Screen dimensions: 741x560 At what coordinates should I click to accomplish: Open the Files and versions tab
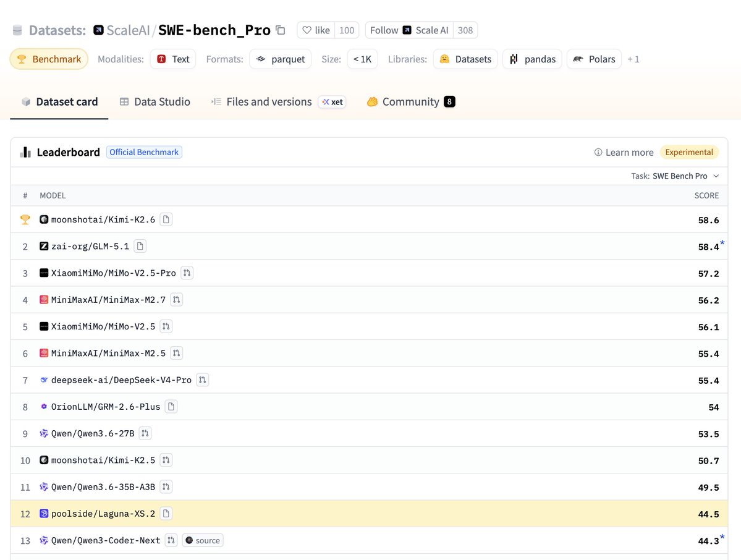click(x=261, y=101)
